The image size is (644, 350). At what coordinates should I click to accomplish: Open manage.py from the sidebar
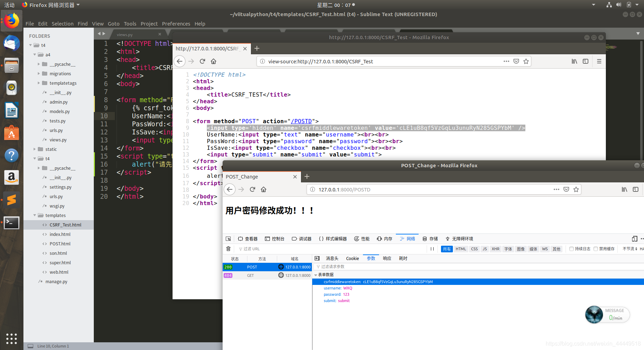(x=56, y=281)
